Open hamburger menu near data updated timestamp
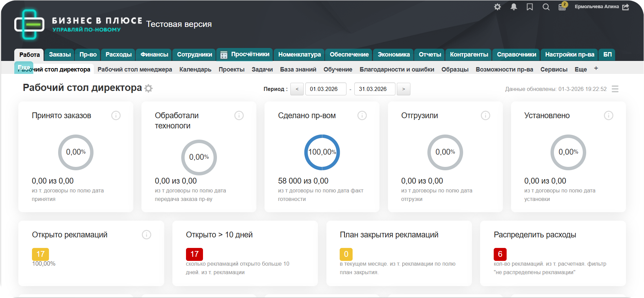This screenshot has width=644, height=298. point(615,89)
